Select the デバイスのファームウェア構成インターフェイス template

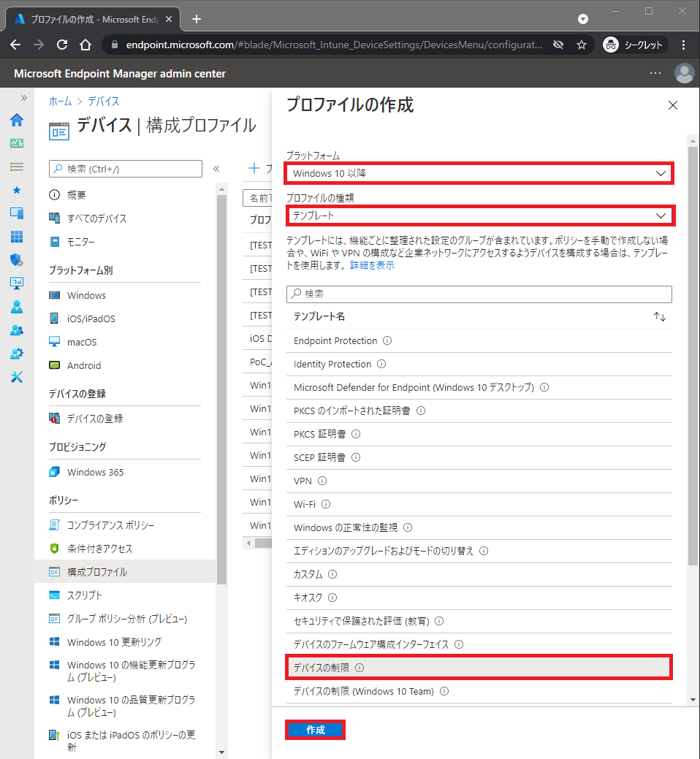point(479,644)
